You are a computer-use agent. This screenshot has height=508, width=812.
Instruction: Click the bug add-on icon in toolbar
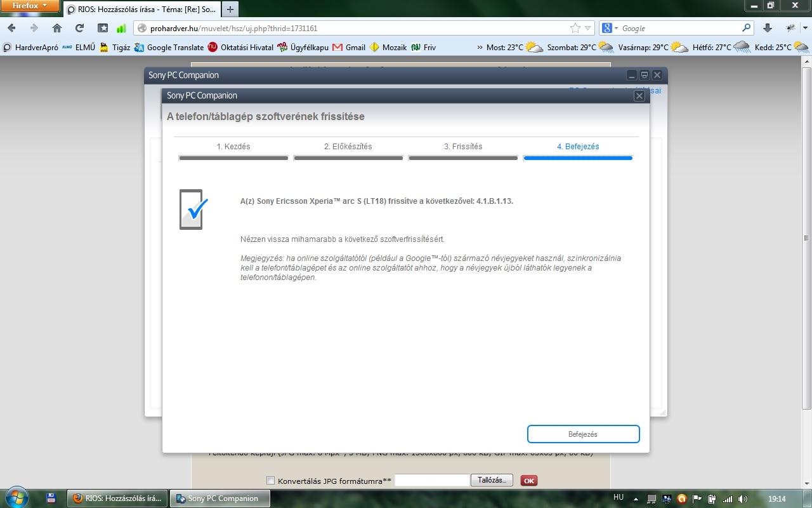791,28
